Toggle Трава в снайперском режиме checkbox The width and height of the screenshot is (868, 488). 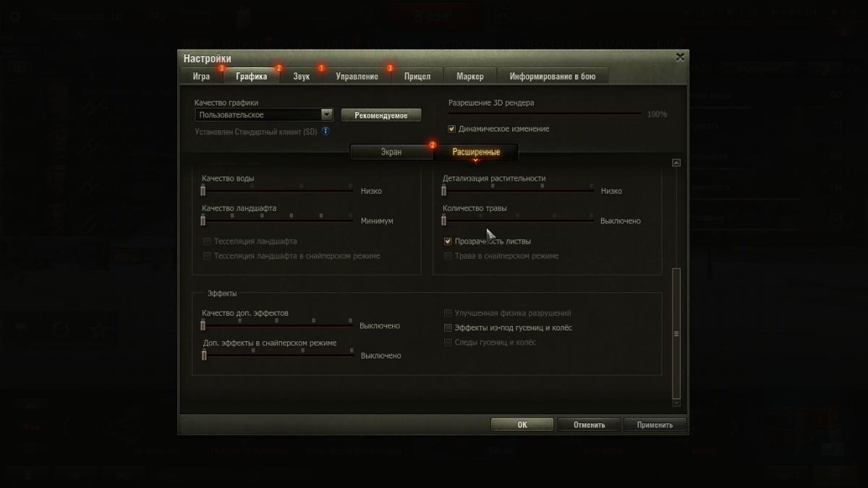pyautogui.click(x=448, y=256)
